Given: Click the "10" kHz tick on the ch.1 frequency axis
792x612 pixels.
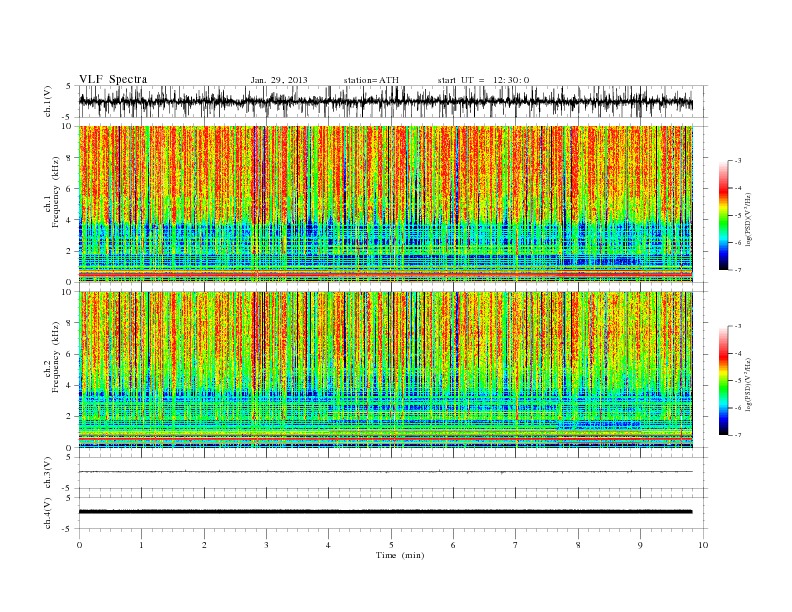Looking at the screenshot, I should pyautogui.click(x=67, y=126).
